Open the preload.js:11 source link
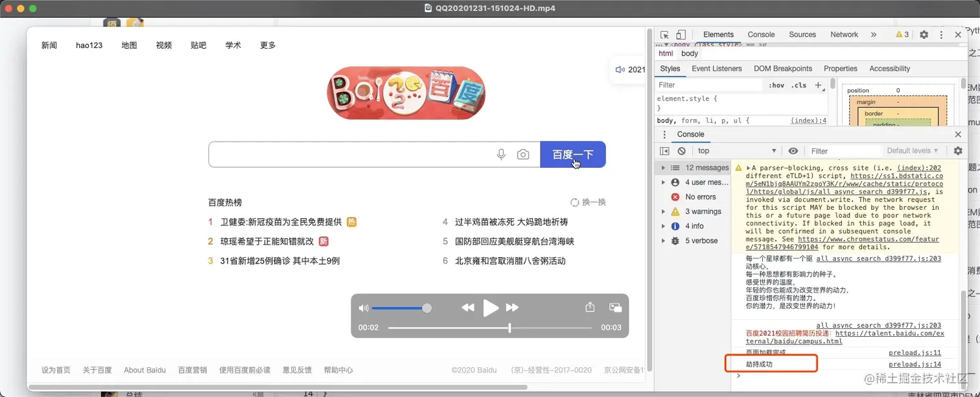 pos(915,352)
